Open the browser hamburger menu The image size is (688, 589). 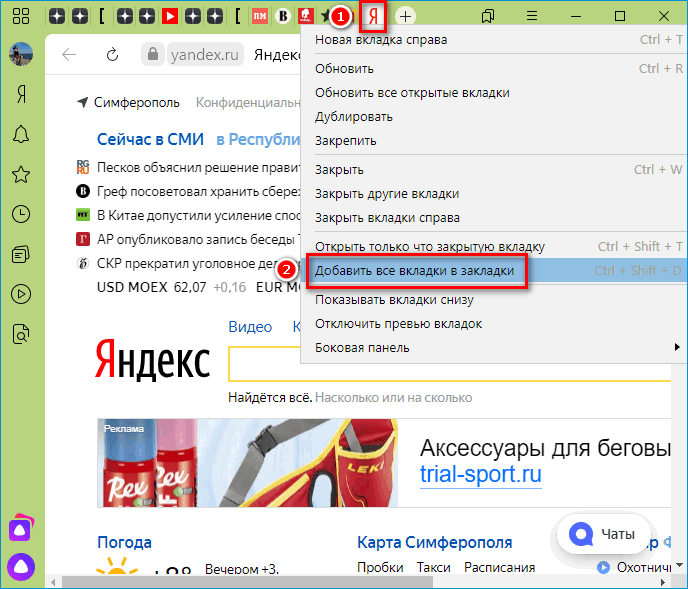532,17
